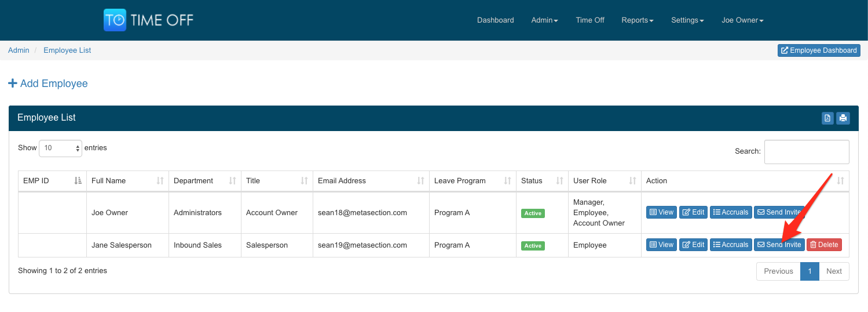Expand the Admin menu

click(x=544, y=20)
